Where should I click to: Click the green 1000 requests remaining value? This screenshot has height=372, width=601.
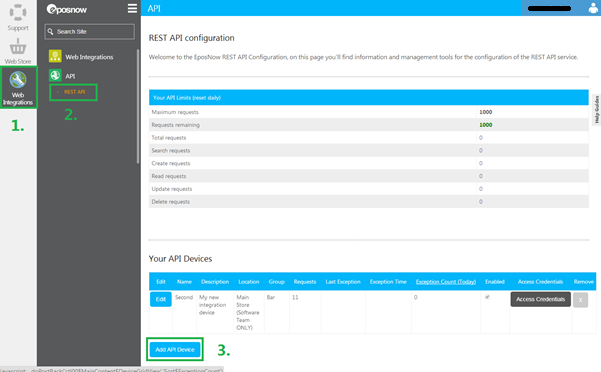tap(486, 125)
